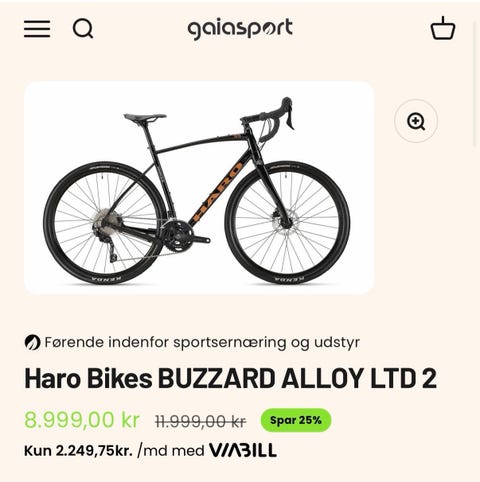The image size is (480, 482).
Task: Click the leaf icon beside Førende text
Action: point(32,342)
